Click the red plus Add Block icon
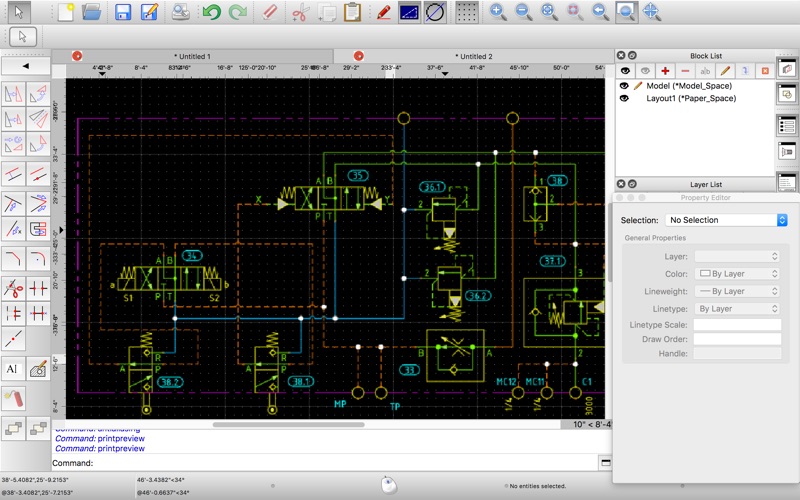Image resolution: width=800 pixels, height=500 pixels. [x=665, y=71]
